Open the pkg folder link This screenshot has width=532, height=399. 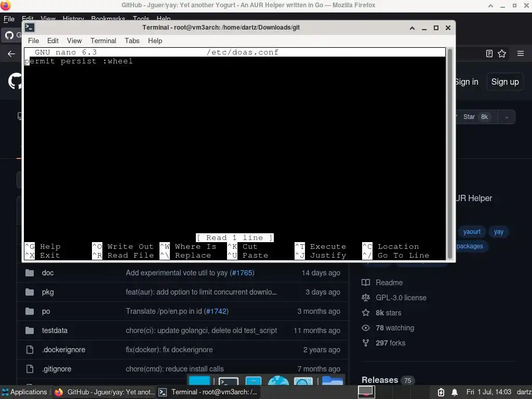click(x=48, y=292)
